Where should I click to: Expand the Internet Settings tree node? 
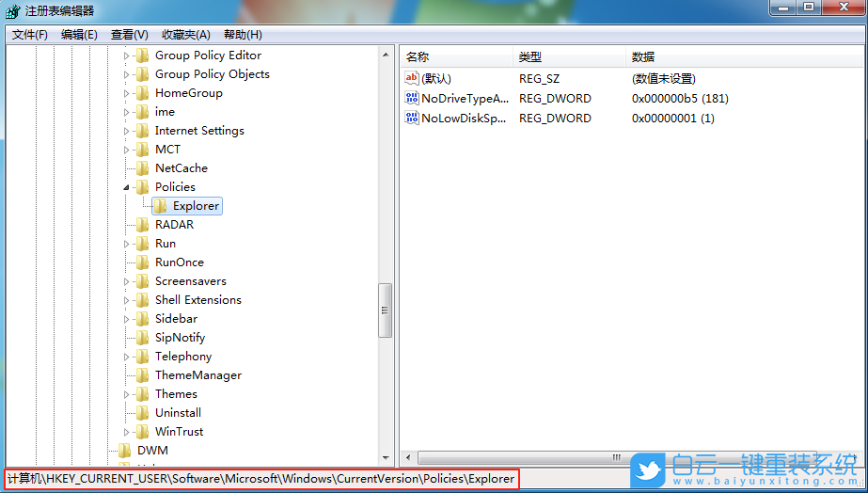pyautogui.click(x=127, y=131)
